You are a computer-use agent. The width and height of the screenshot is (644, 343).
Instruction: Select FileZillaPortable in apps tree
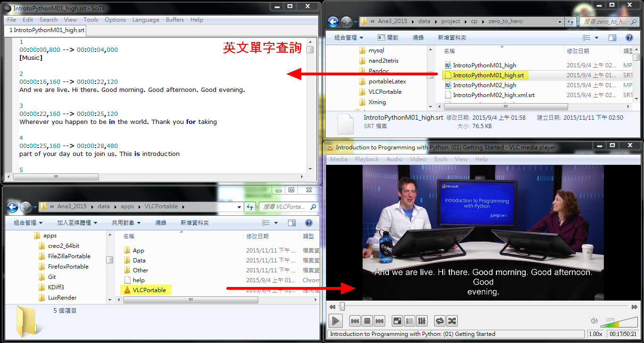tap(64, 256)
